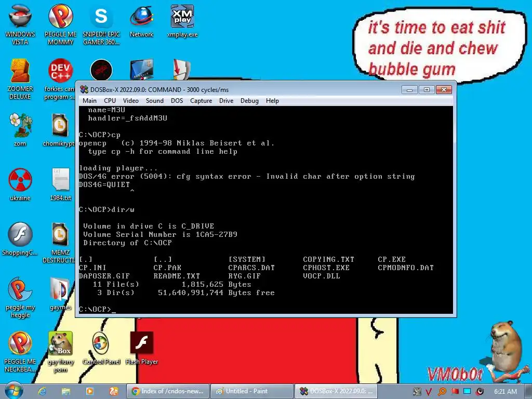Viewport: 532px width, 399px height.
Task: Open the zom Plants vs Zombies icon
Action: (20, 129)
